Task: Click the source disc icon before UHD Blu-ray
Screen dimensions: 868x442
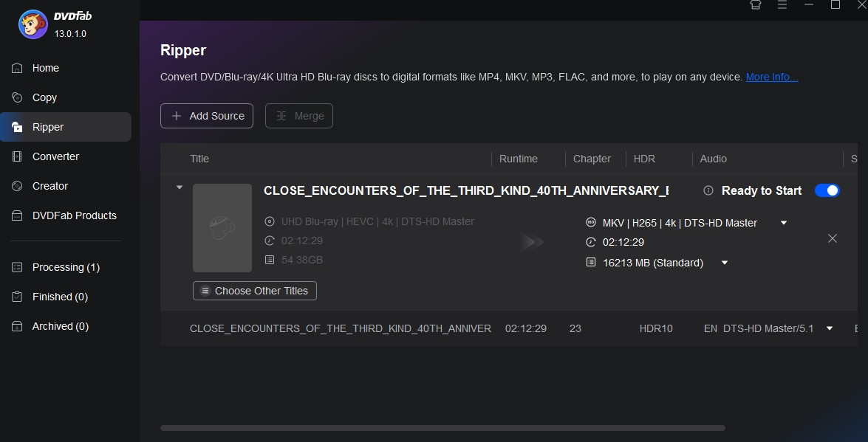Action: pos(270,222)
